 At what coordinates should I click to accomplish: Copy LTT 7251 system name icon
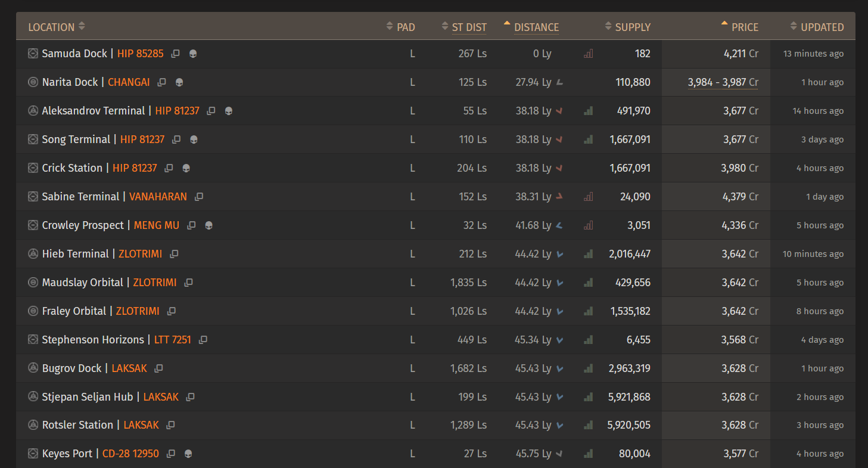203,340
